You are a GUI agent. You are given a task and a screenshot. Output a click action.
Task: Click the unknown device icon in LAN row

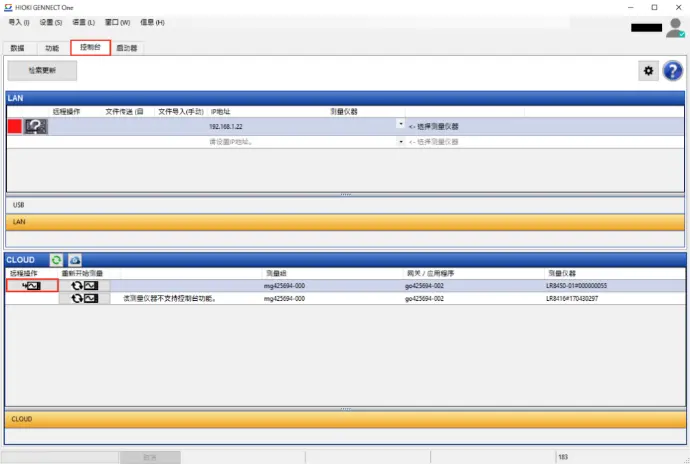[36, 126]
